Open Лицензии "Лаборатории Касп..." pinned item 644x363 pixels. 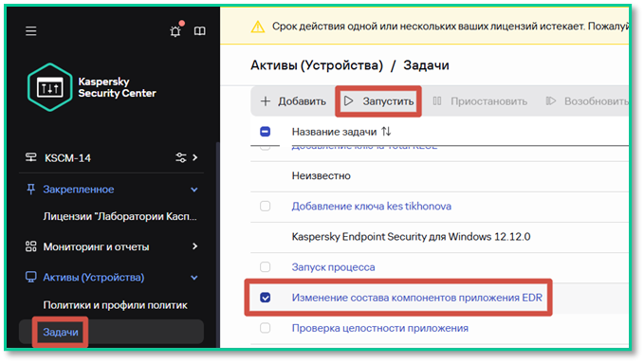[x=120, y=216]
